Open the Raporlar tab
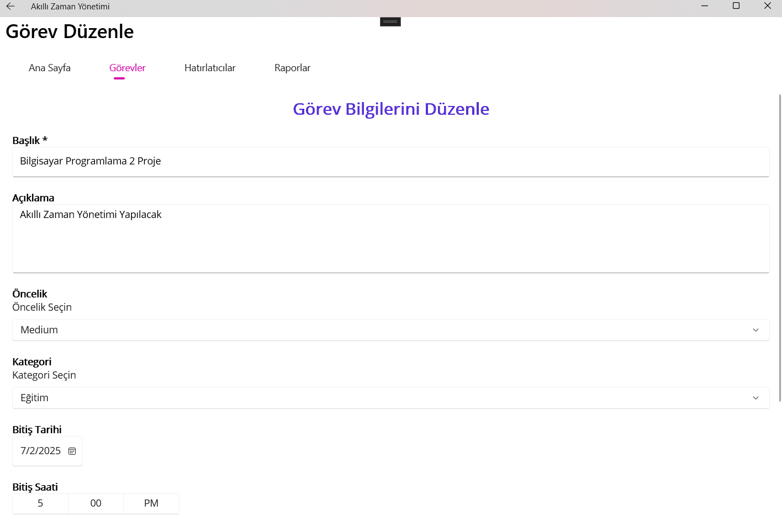 (292, 67)
